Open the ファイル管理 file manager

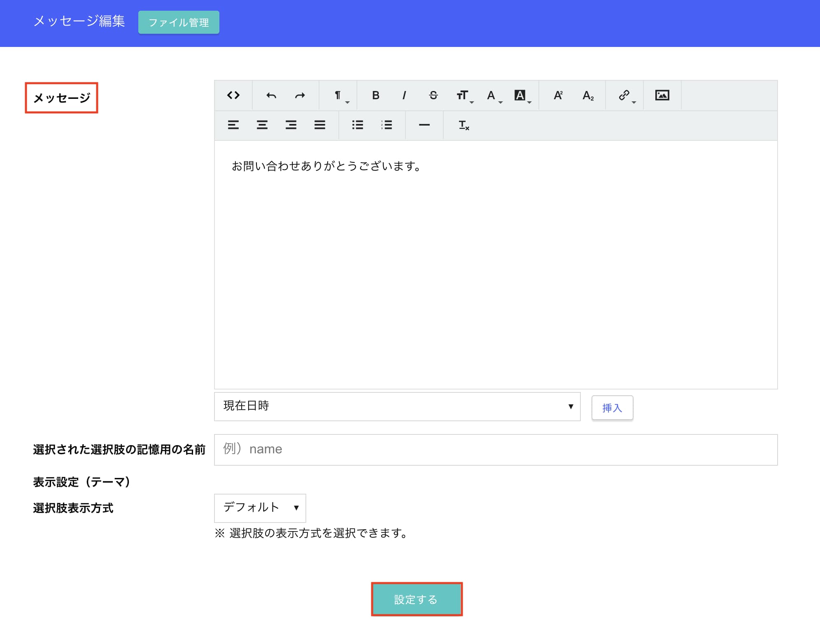(x=179, y=22)
